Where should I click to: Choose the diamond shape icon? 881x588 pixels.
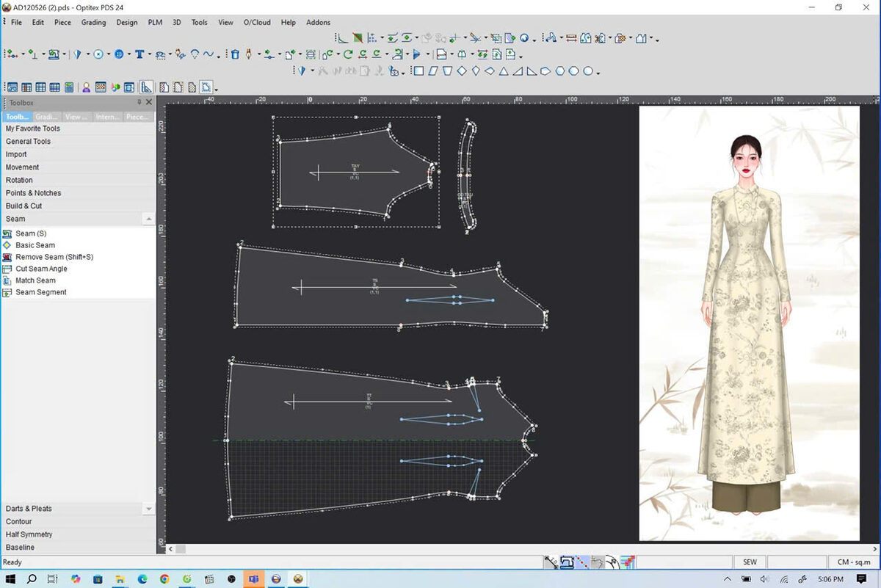(x=462, y=71)
